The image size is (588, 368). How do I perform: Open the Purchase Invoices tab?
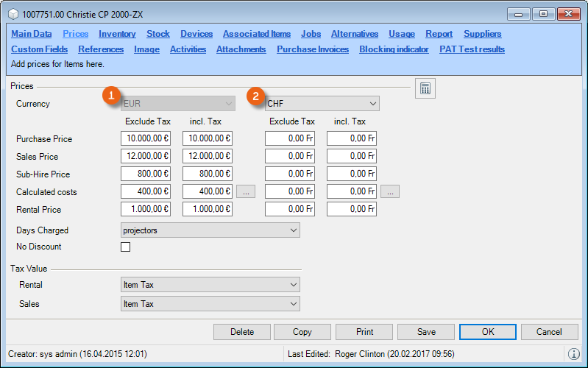(x=313, y=49)
